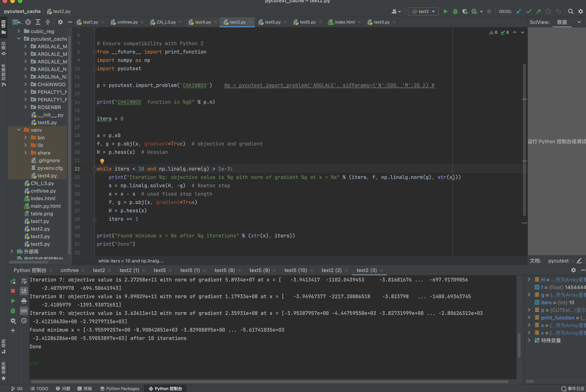Toggle the show variables glasses icon
Viewport: 586px width, 392px height.
pos(24,311)
